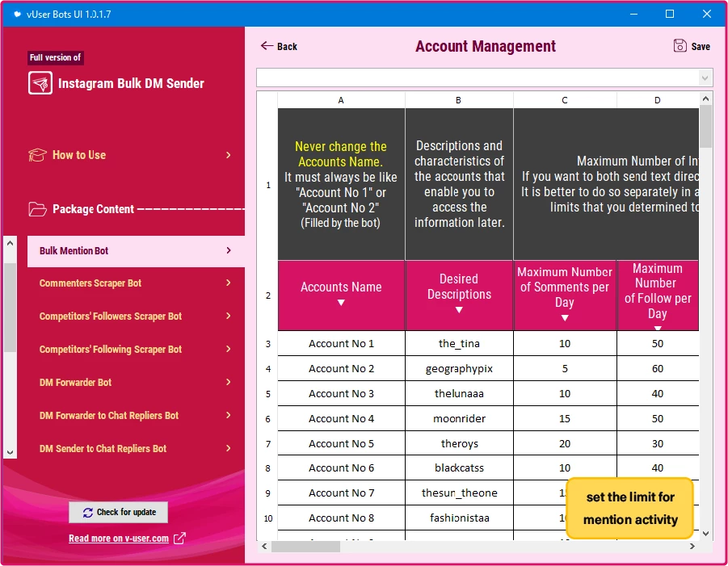Click the How to Use graduation cap icon
Image resolution: width=728 pixels, height=566 pixels.
click(x=37, y=155)
